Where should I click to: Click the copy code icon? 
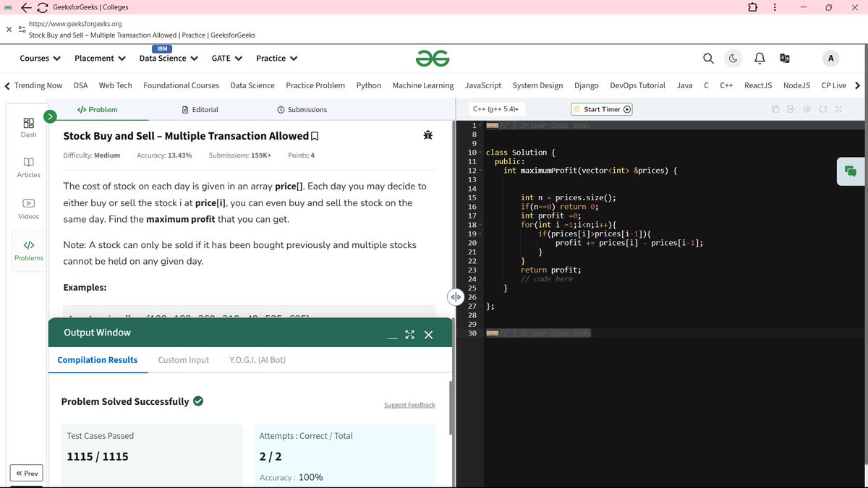tap(775, 109)
